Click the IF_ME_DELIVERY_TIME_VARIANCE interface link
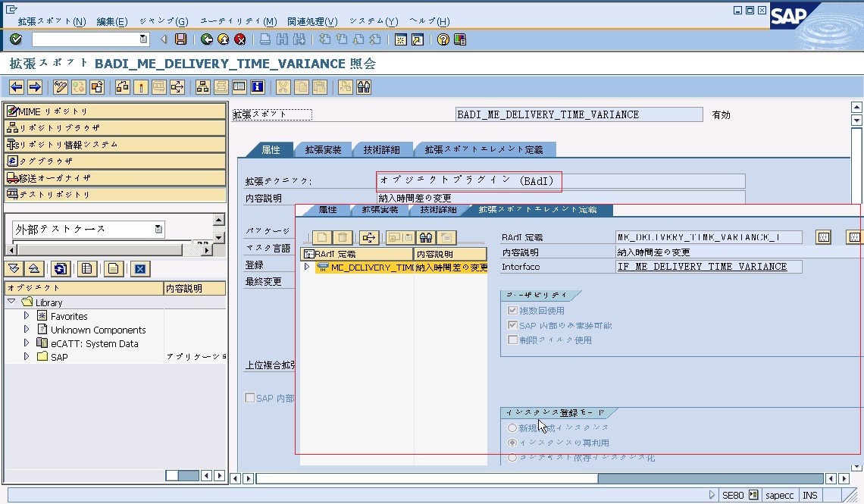Image resolution: width=864 pixels, height=504 pixels. click(x=702, y=267)
